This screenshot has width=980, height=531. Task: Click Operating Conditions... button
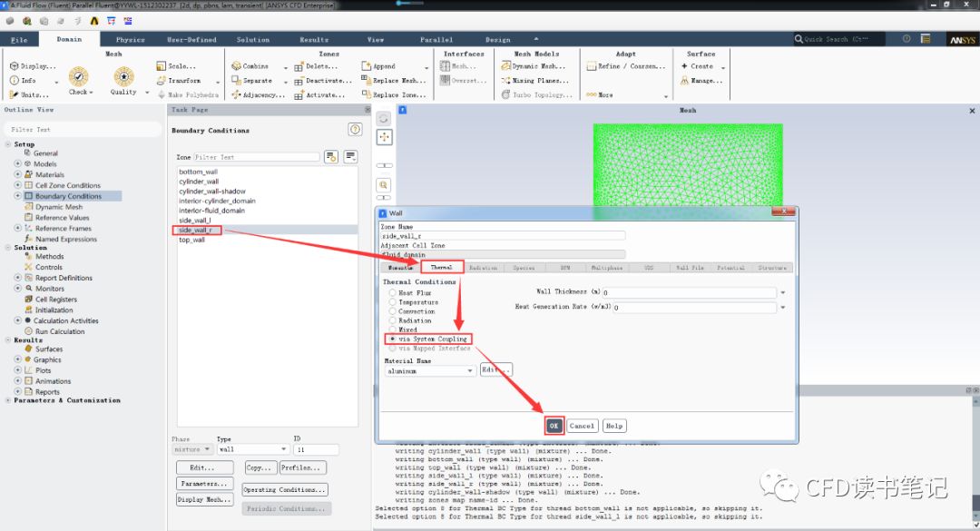pos(284,489)
